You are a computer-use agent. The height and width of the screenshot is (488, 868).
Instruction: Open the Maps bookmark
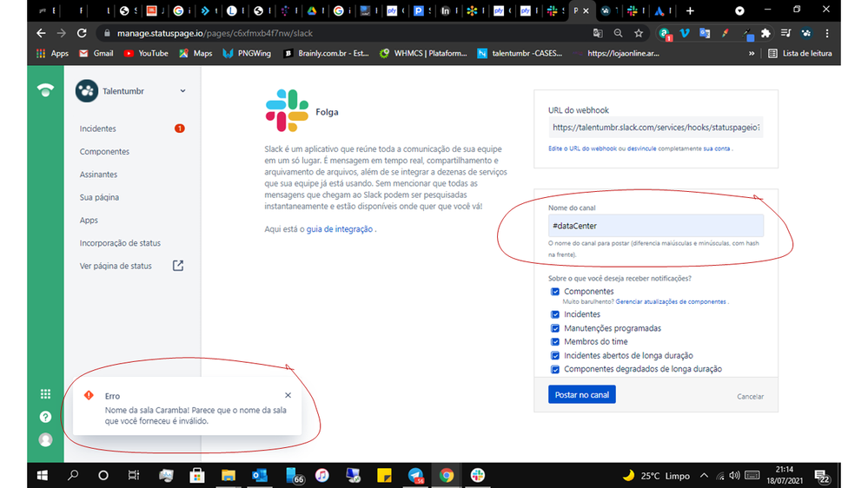(196, 54)
